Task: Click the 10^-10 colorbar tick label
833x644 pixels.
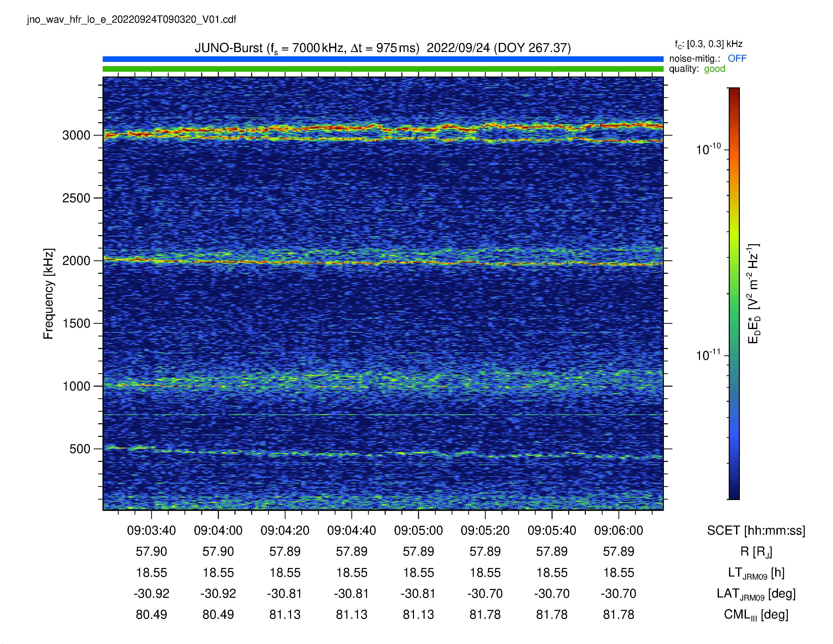Action: pos(708,149)
